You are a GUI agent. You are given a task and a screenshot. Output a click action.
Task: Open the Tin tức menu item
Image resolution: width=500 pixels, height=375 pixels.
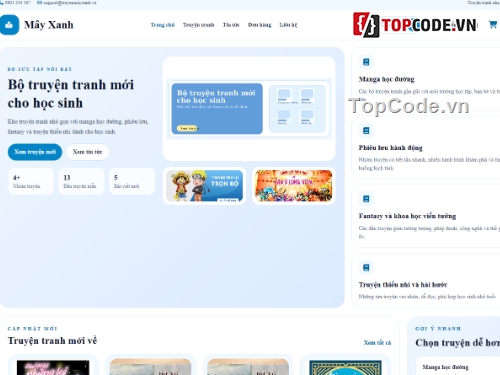click(x=231, y=25)
